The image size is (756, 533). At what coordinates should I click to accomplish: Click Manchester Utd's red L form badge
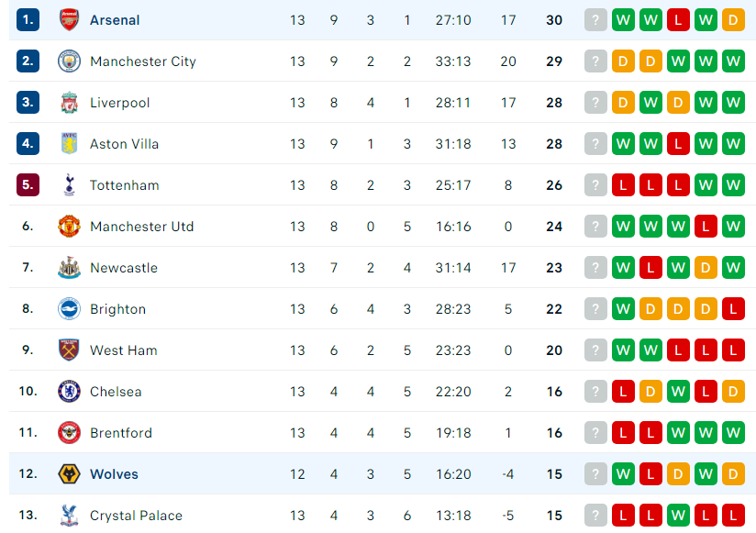[x=706, y=227]
